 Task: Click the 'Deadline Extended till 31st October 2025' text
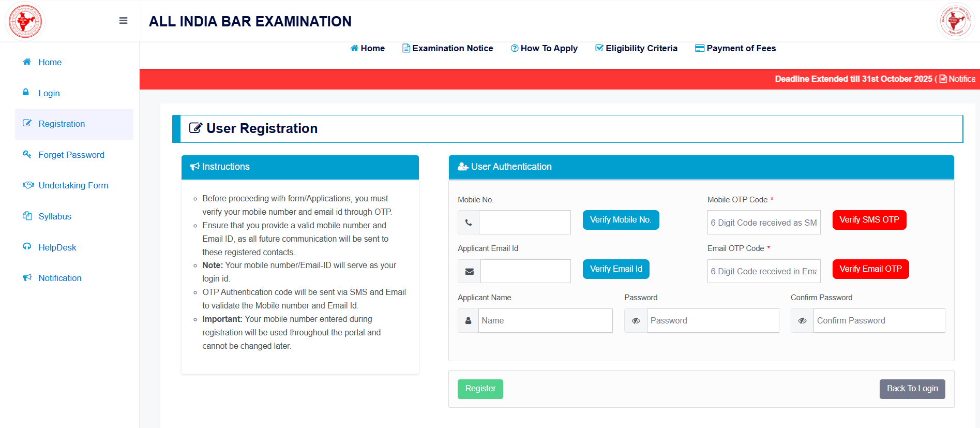[853, 79]
